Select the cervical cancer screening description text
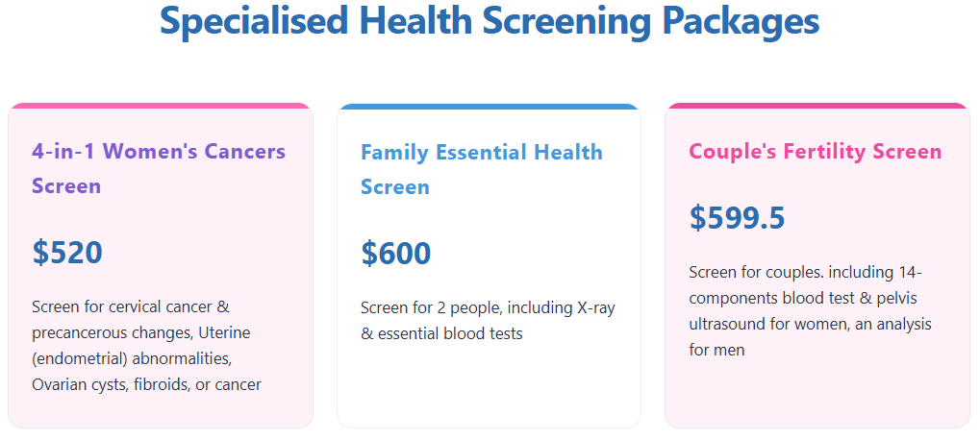Screen dimensions: 980x440 click(147, 346)
